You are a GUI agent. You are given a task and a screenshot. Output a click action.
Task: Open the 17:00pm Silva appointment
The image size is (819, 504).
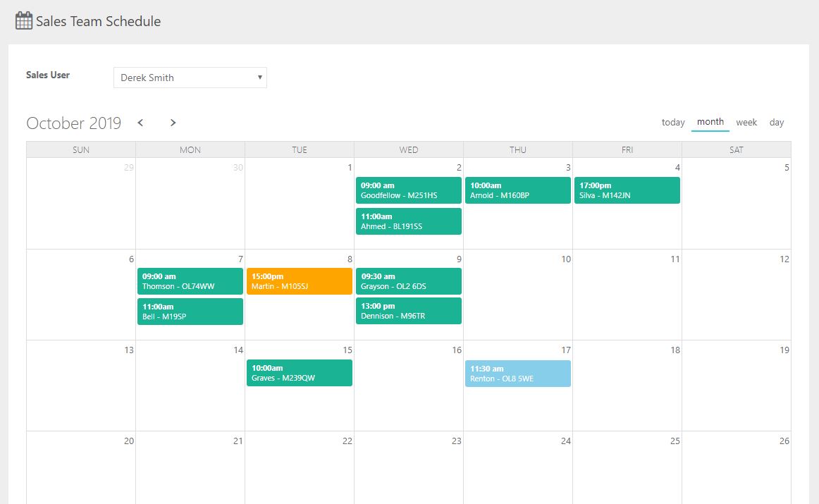[627, 190]
